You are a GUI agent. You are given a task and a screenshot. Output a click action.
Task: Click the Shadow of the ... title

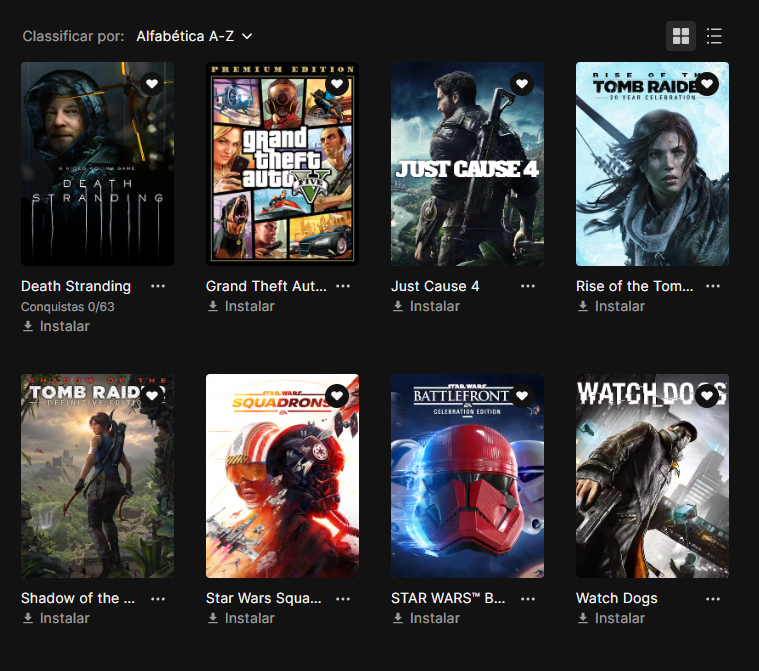[x=78, y=598]
